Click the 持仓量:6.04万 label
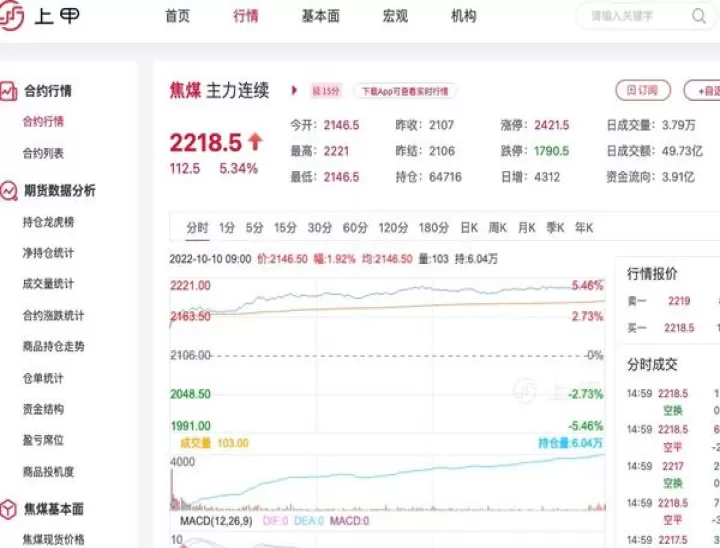The image size is (720, 548). pyautogui.click(x=570, y=443)
